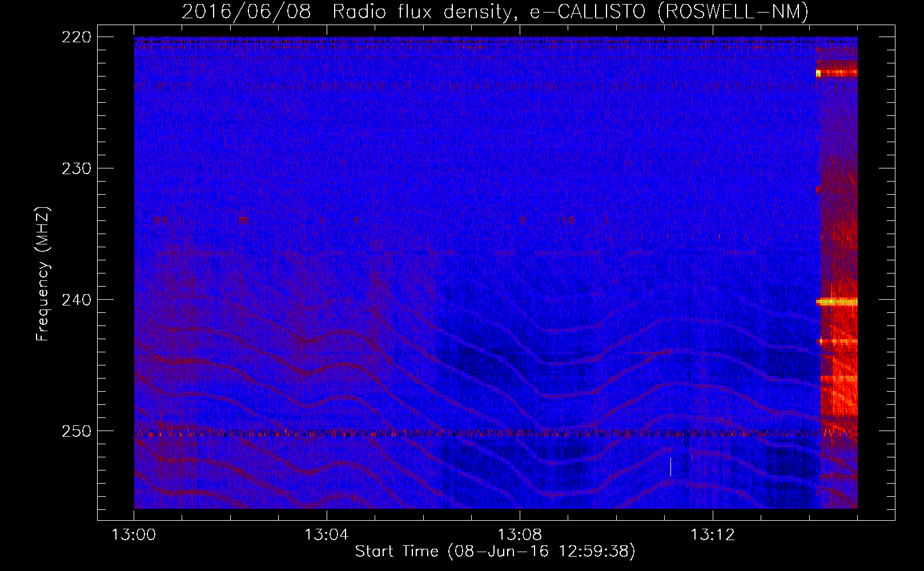Click the 230 frequency tick label

coord(76,168)
